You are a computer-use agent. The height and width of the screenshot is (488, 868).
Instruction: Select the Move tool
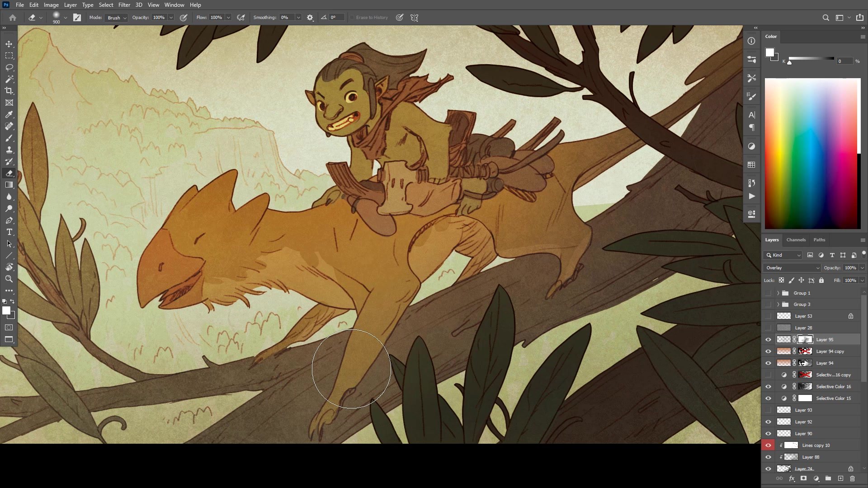[9, 44]
